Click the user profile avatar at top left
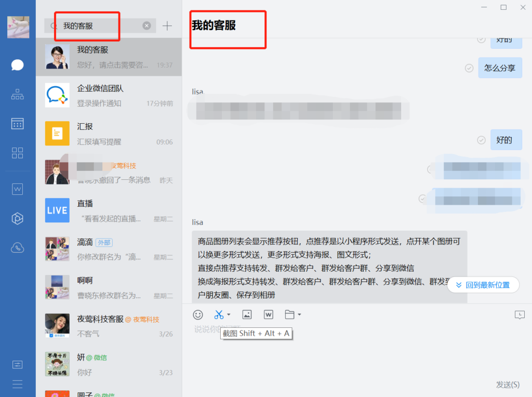Viewport: 532px width, 397px height. coord(18,27)
